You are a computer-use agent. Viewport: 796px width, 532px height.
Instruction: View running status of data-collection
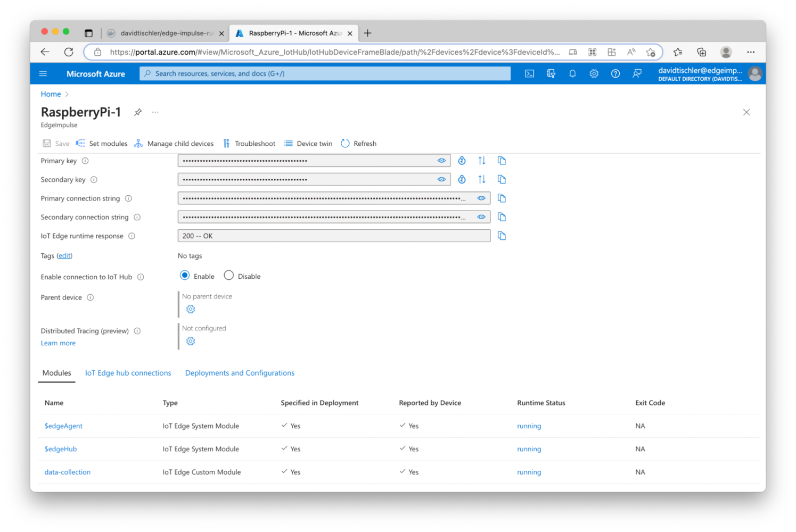[529, 472]
